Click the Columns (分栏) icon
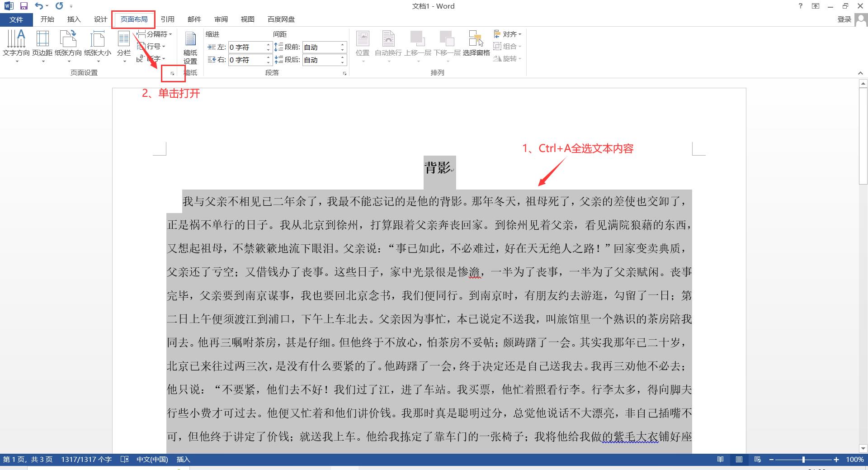868x470 pixels. point(124,40)
